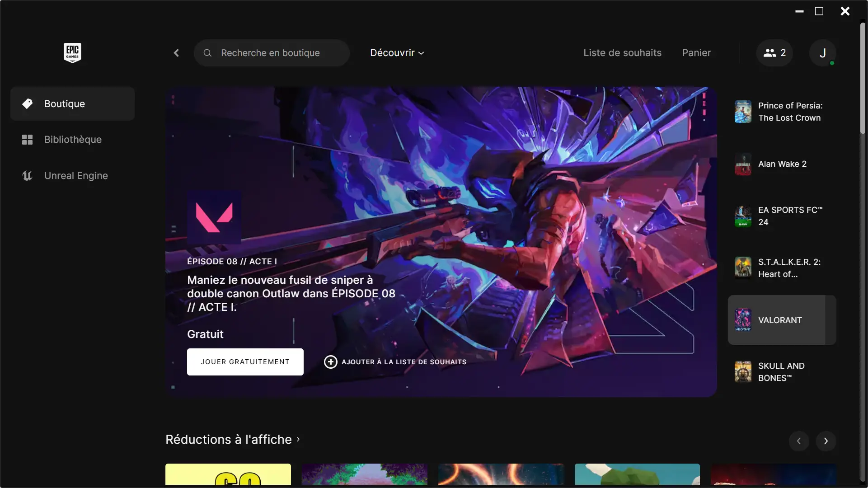Go back with the left arrow

176,53
